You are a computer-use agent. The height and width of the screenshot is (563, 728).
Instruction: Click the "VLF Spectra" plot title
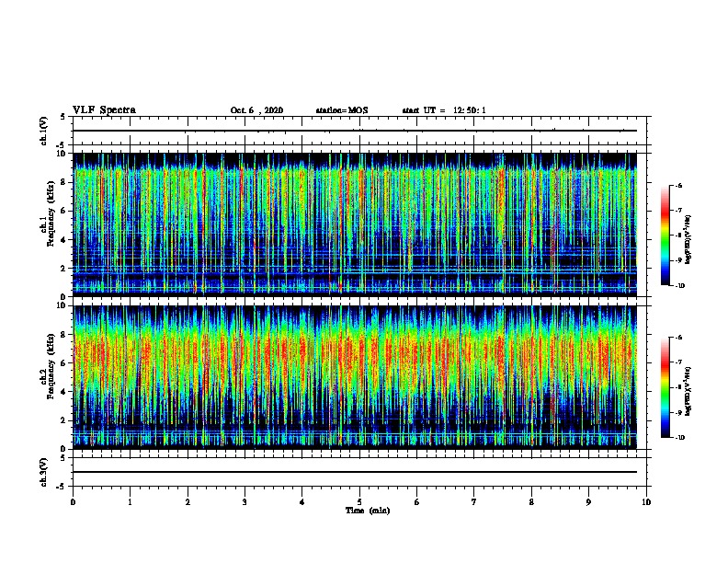104,110
